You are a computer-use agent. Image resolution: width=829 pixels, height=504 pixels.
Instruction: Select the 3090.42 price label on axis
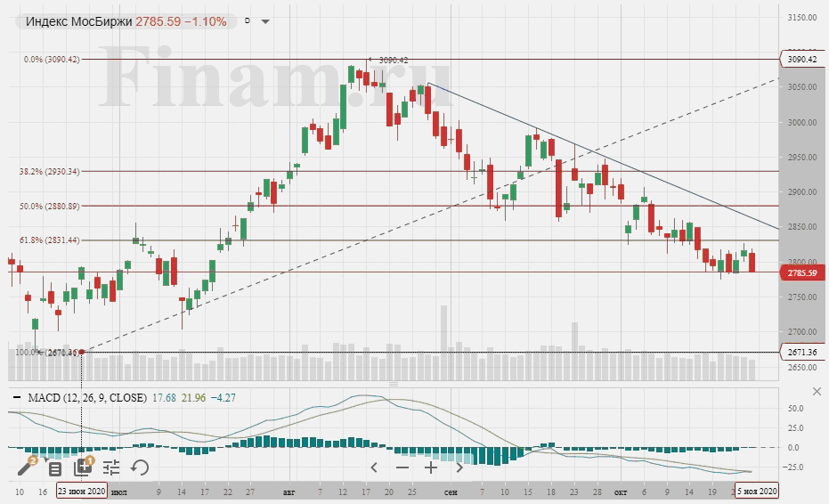tap(802, 60)
